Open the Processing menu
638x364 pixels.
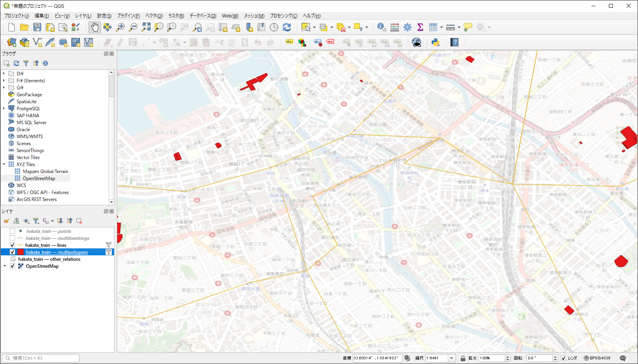(x=283, y=16)
